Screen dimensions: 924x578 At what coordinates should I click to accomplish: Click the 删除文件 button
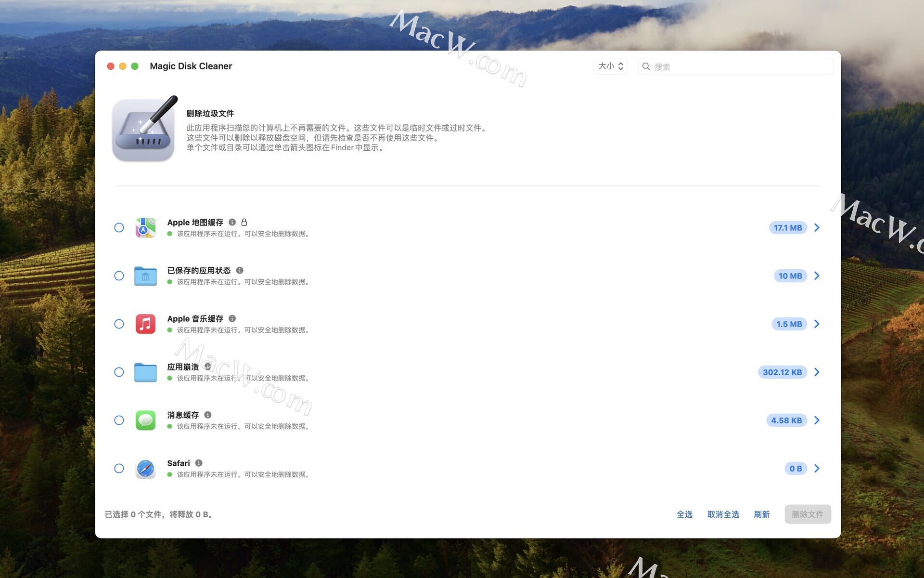(x=808, y=514)
